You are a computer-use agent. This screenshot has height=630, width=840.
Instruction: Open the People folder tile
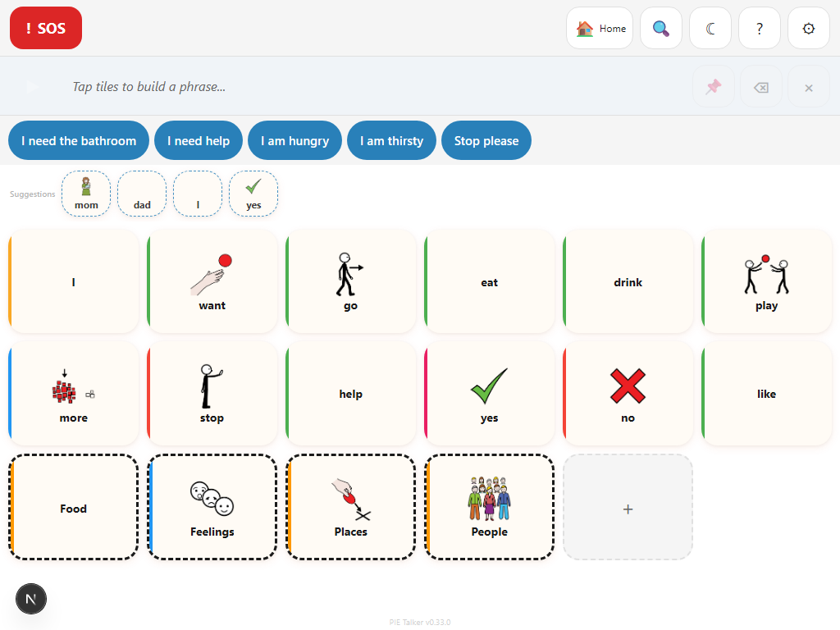pyautogui.click(x=490, y=508)
